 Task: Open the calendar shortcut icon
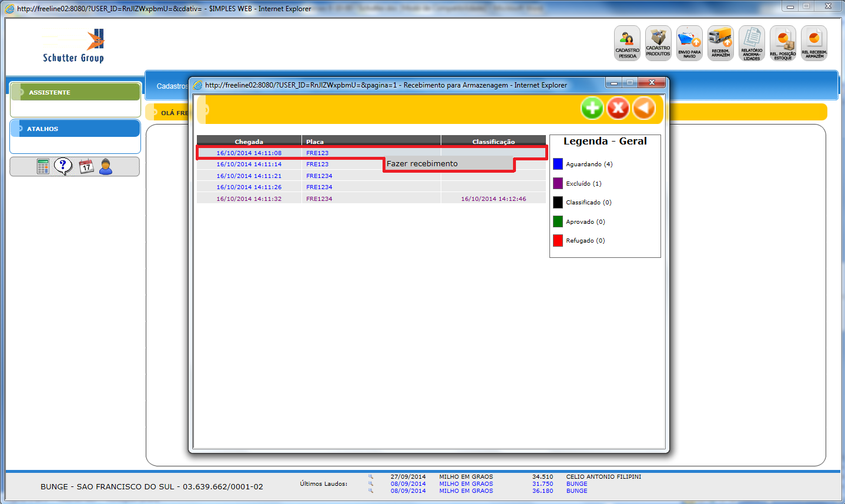[x=86, y=167]
